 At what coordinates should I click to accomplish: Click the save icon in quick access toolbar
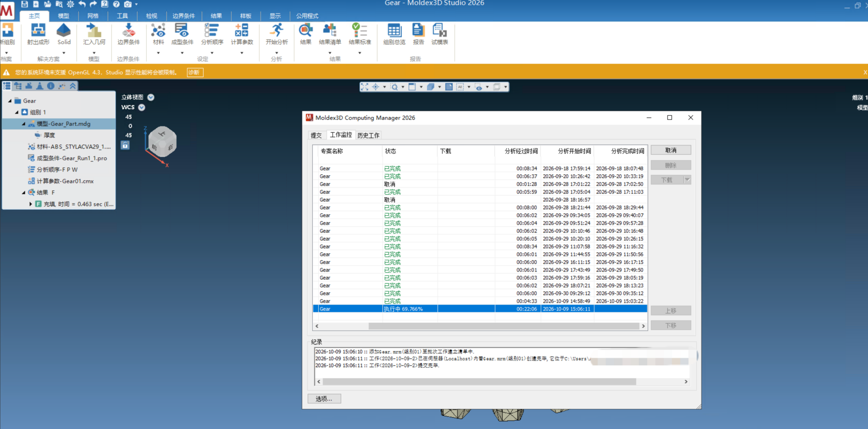24,4
